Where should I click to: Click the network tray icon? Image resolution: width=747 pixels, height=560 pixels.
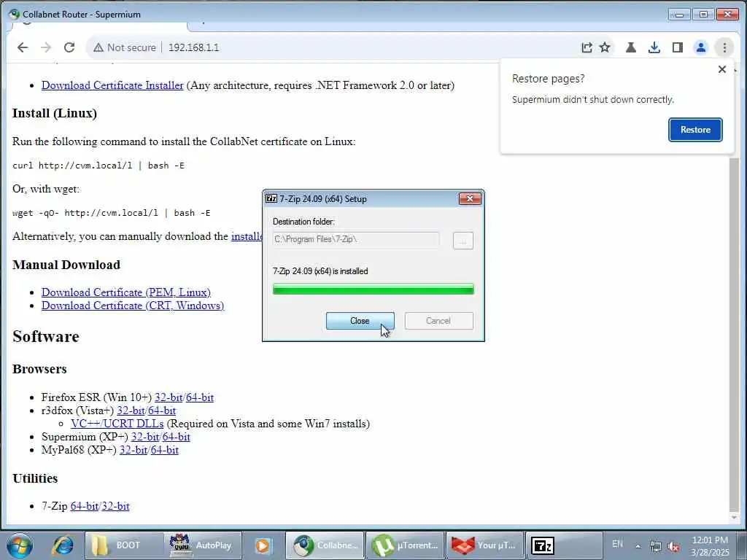click(656, 546)
